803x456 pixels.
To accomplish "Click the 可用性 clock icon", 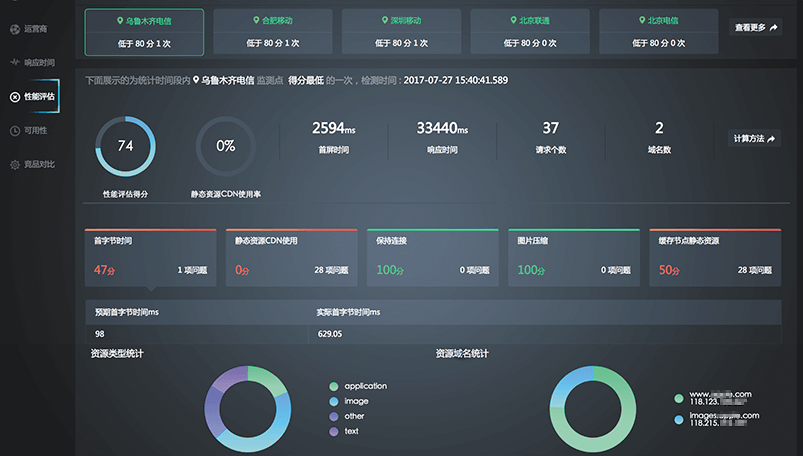I will tap(14, 131).
